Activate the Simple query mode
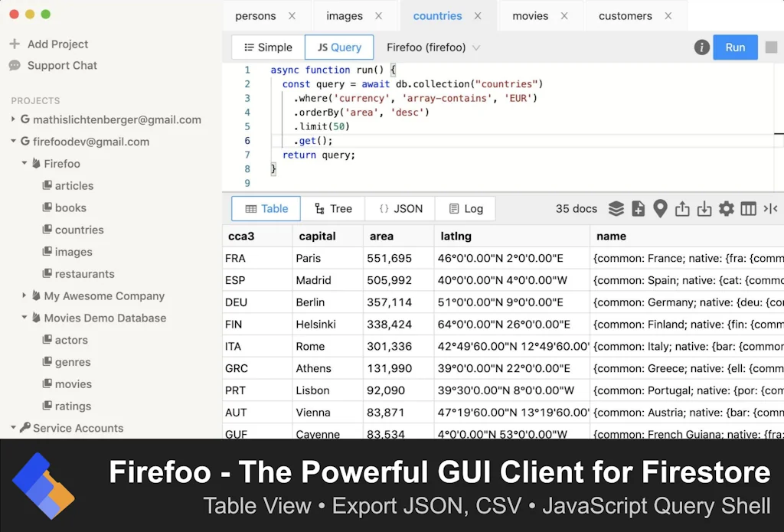Viewport: 784px width, 532px height. click(x=266, y=47)
